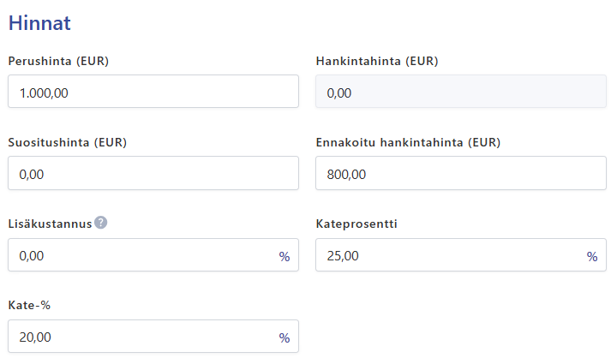Click into the Suositushinta (EUR) input
This screenshot has height=364, width=611.
153,173
